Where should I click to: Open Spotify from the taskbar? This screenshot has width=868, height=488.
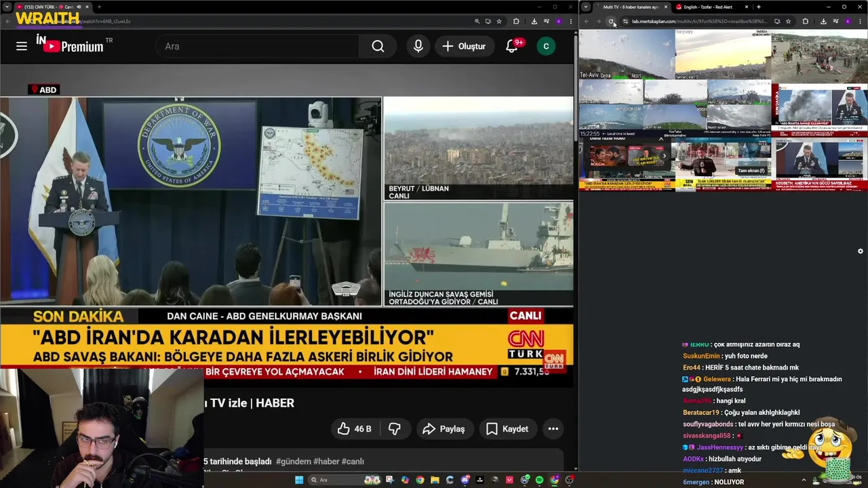pyautogui.click(x=539, y=480)
